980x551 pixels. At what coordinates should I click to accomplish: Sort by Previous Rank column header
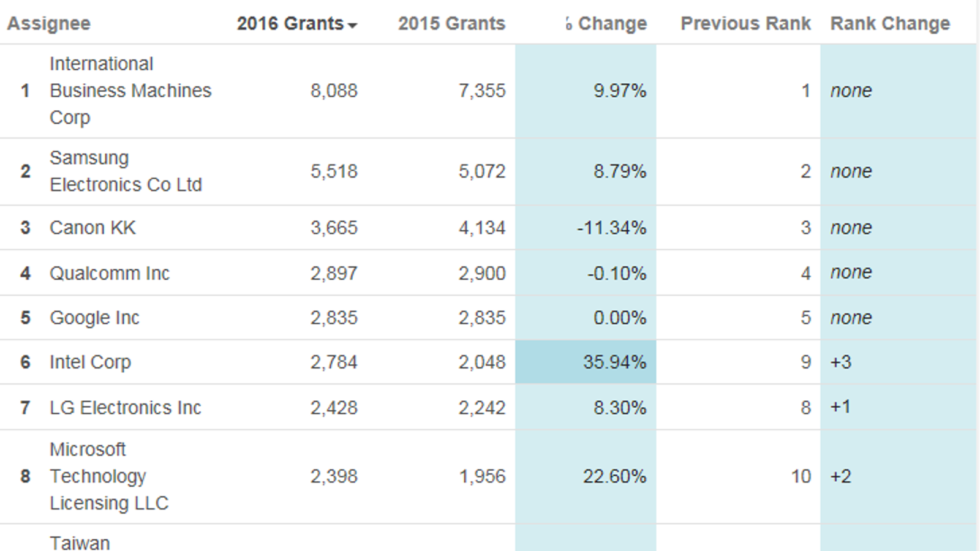(x=745, y=24)
